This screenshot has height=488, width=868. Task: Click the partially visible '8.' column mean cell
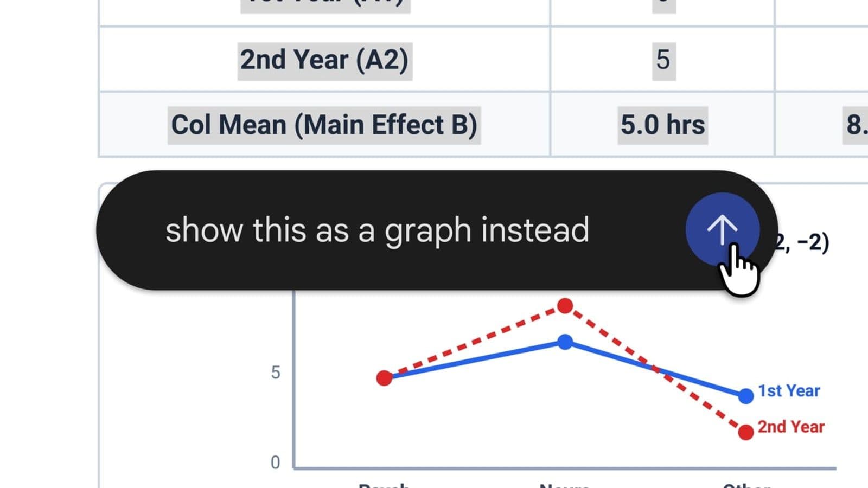857,125
